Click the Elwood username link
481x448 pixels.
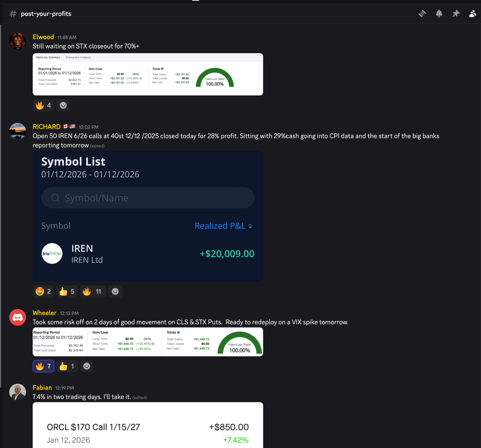(43, 37)
